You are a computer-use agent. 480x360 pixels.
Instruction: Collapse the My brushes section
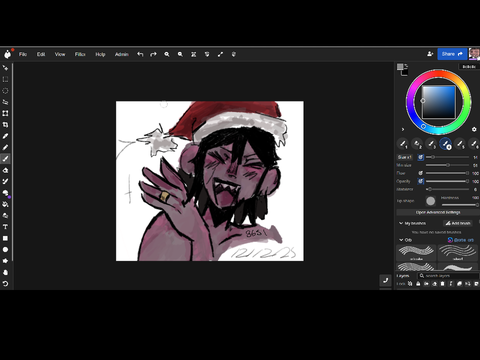click(401, 223)
